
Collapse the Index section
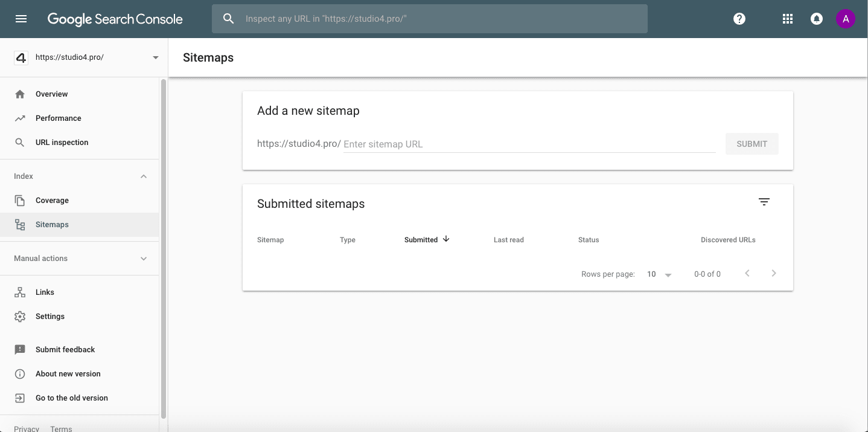click(144, 176)
